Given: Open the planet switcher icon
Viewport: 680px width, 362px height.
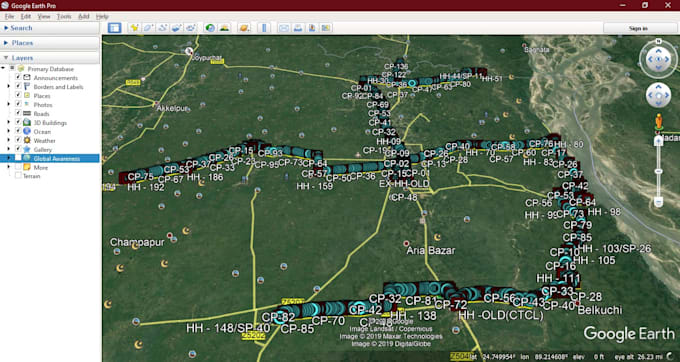Looking at the screenshot, I should tap(244, 28).
